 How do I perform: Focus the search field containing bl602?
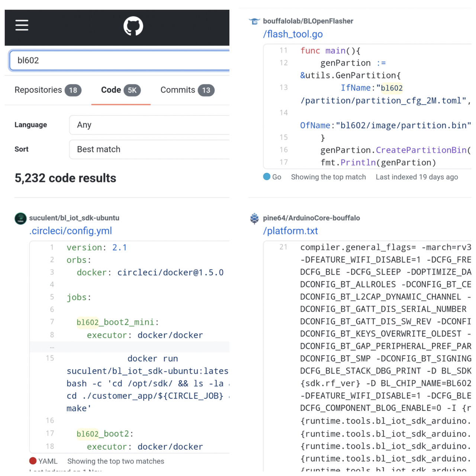point(119,60)
